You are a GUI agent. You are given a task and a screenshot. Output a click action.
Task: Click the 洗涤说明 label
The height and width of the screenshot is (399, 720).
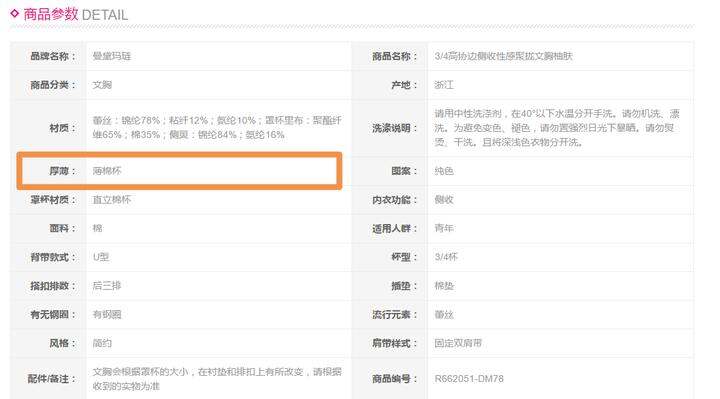(395, 128)
